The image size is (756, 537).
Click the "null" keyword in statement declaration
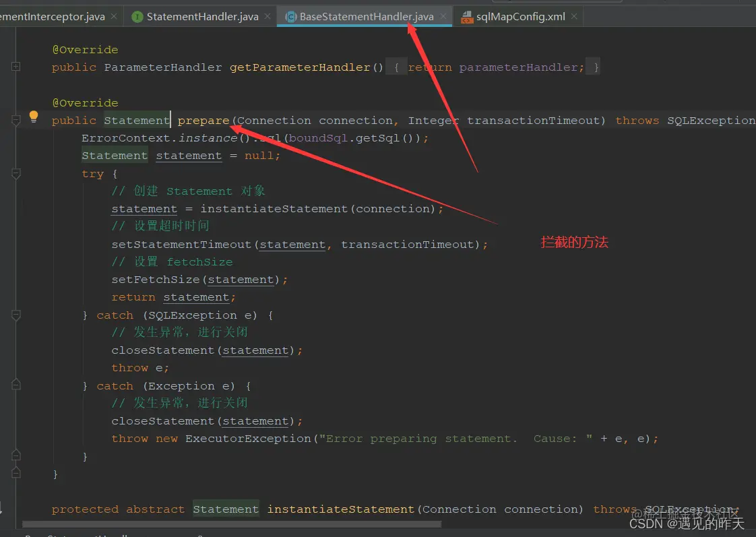(259, 156)
